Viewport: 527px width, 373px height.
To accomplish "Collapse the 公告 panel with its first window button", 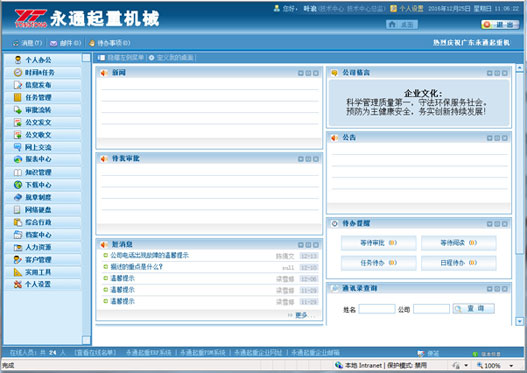I will click(489, 138).
